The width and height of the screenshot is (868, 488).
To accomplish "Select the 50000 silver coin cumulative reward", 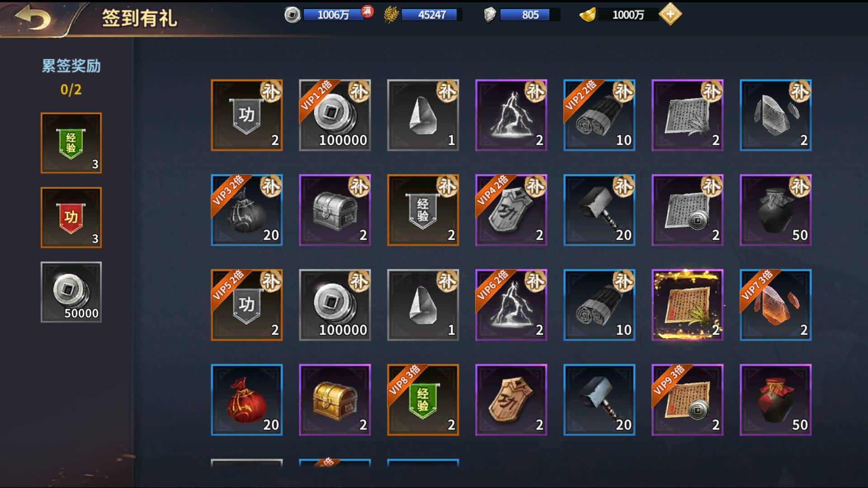I will [71, 292].
